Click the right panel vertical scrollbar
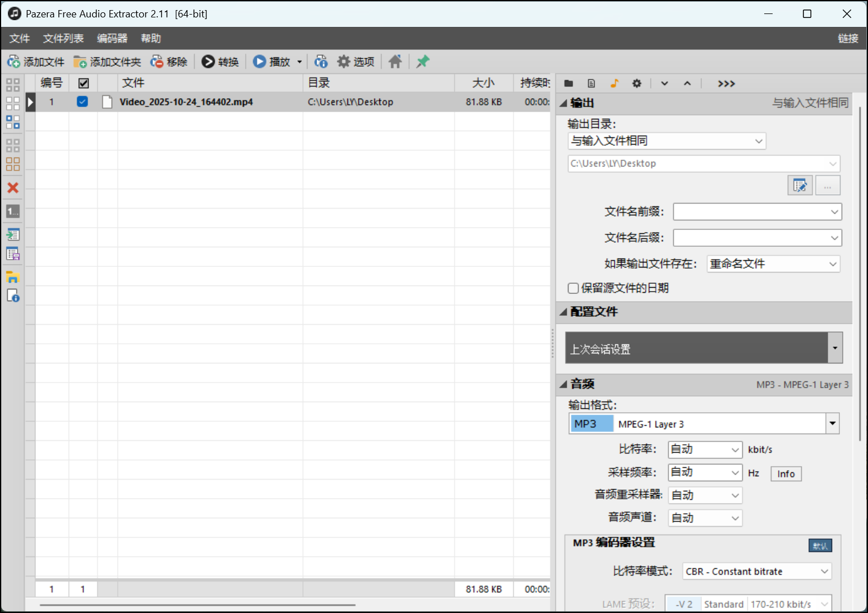 [860, 273]
